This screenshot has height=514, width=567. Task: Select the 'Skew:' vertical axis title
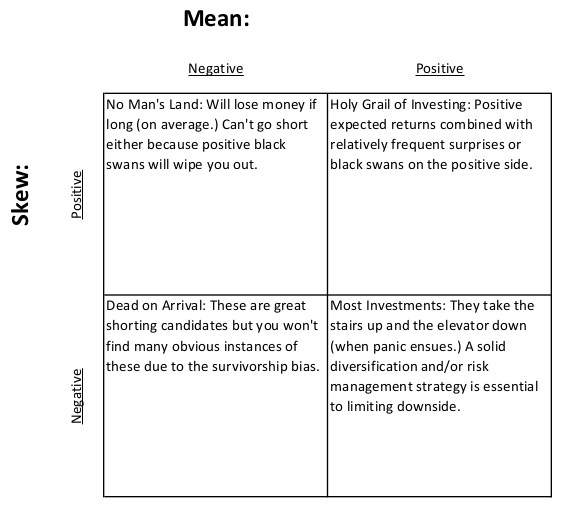click(x=21, y=195)
